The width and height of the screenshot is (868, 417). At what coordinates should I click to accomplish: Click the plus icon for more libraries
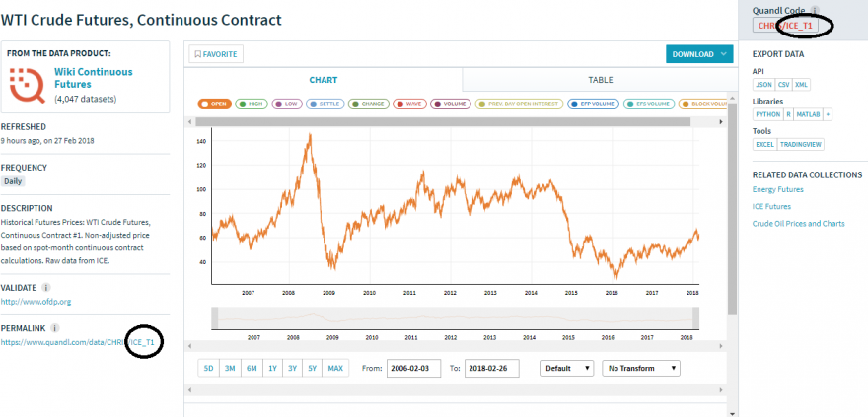coord(828,114)
